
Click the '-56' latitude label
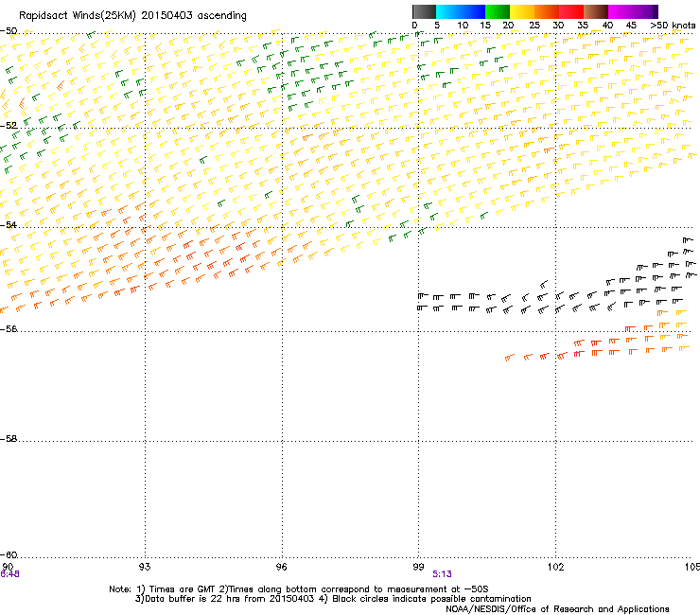[x=9, y=328]
